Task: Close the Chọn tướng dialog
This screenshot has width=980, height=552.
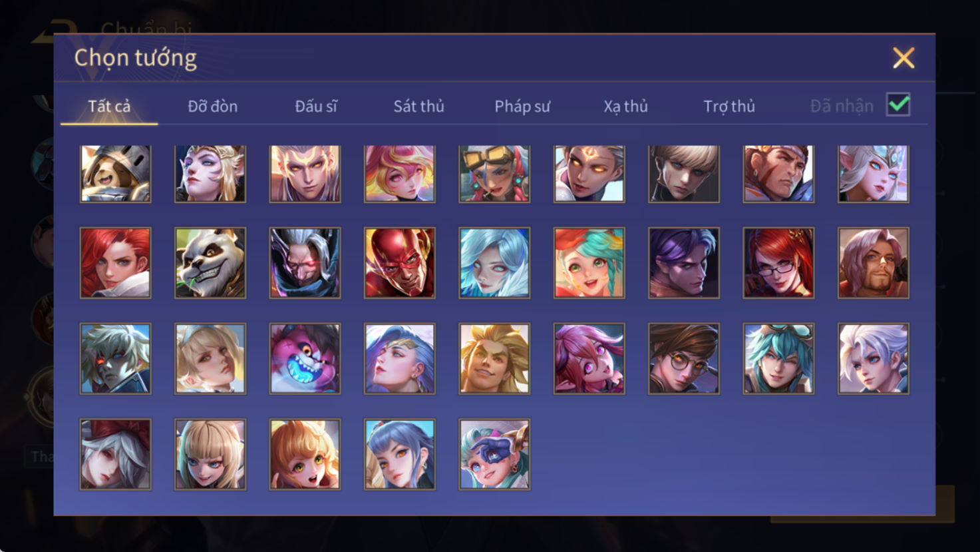Action: click(903, 58)
